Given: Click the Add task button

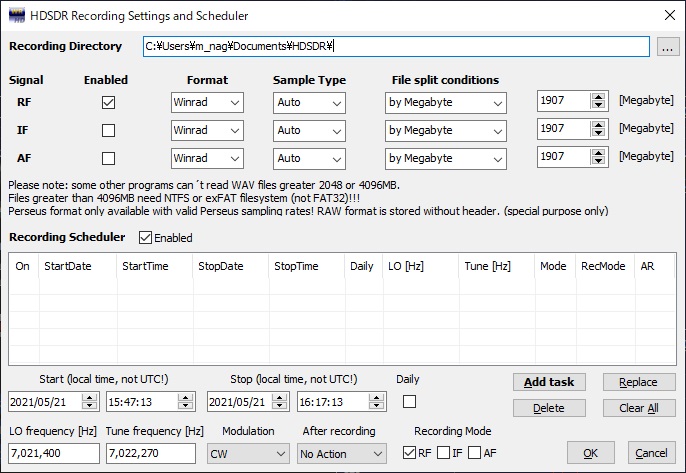Looking at the screenshot, I should pos(549,382).
